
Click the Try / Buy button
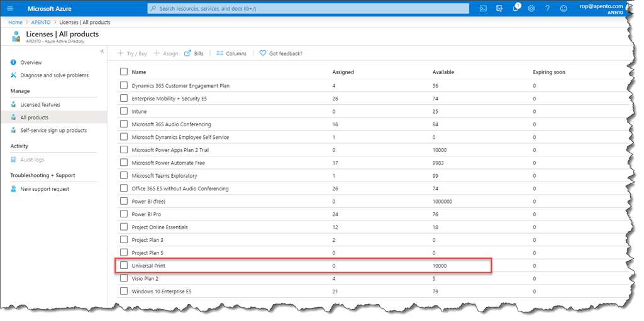(132, 53)
